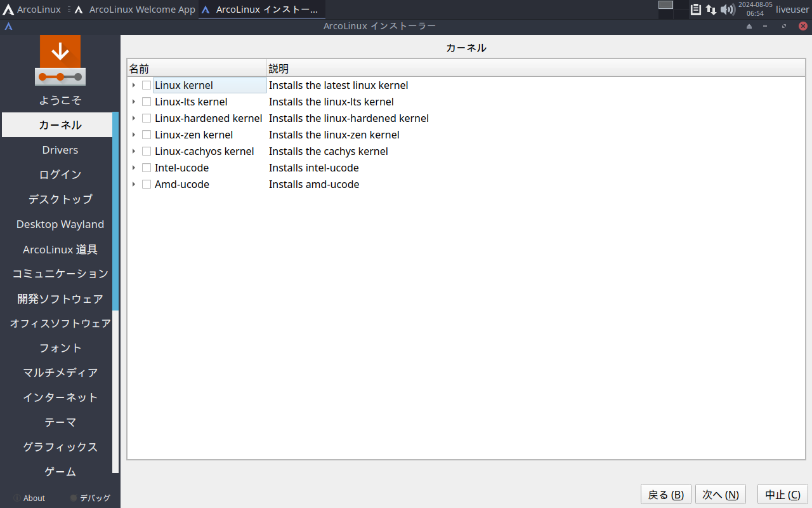Viewport: 812px width, 508px height.
Task: Tick the Linux kernel checkbox
Action: 147,85
